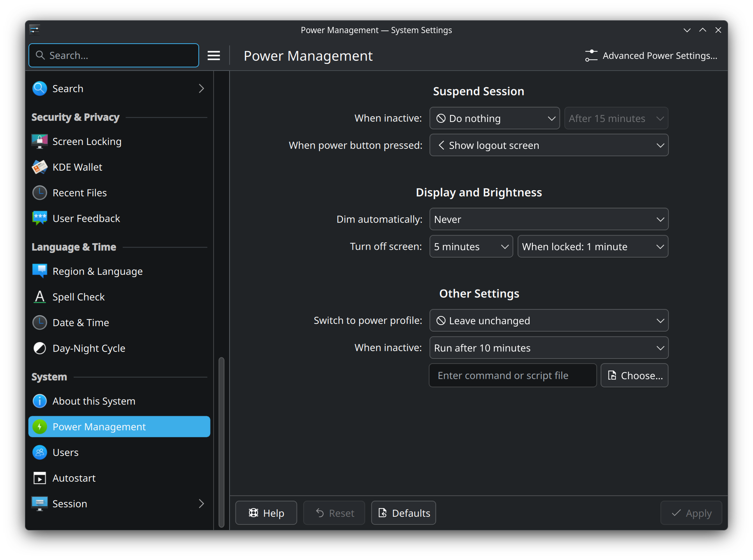Click the Defaults button
This screenshot has width=753, height=560.
403,513
